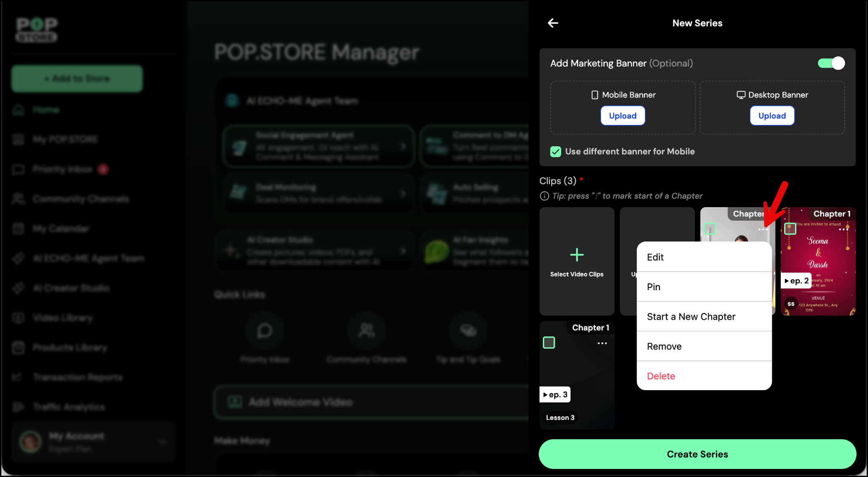Open the three-dot menu on Lesson 3 clip
Viewport: 868px width, 477px height.
click(602, 343)
